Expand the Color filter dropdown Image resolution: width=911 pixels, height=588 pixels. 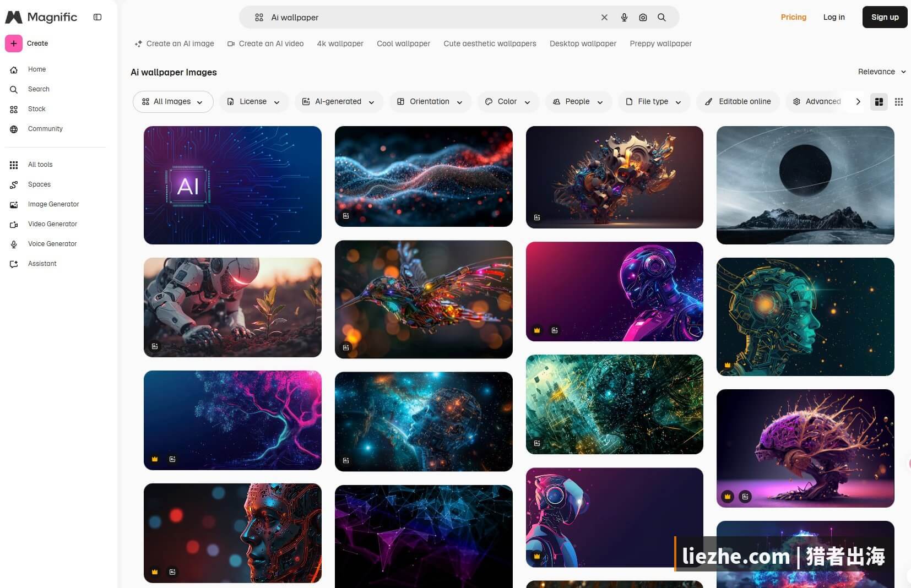click(x=508, y=102)
